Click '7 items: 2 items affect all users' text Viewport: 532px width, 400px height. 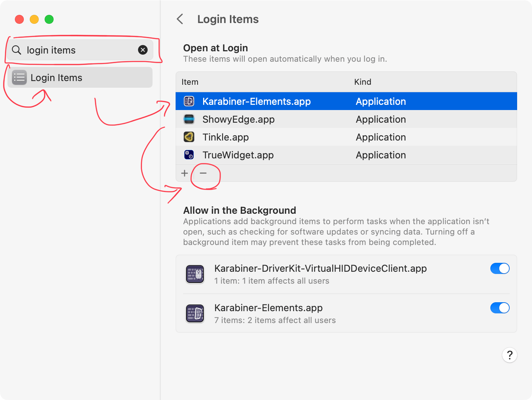pyautogui.click(x=275, y=320)
